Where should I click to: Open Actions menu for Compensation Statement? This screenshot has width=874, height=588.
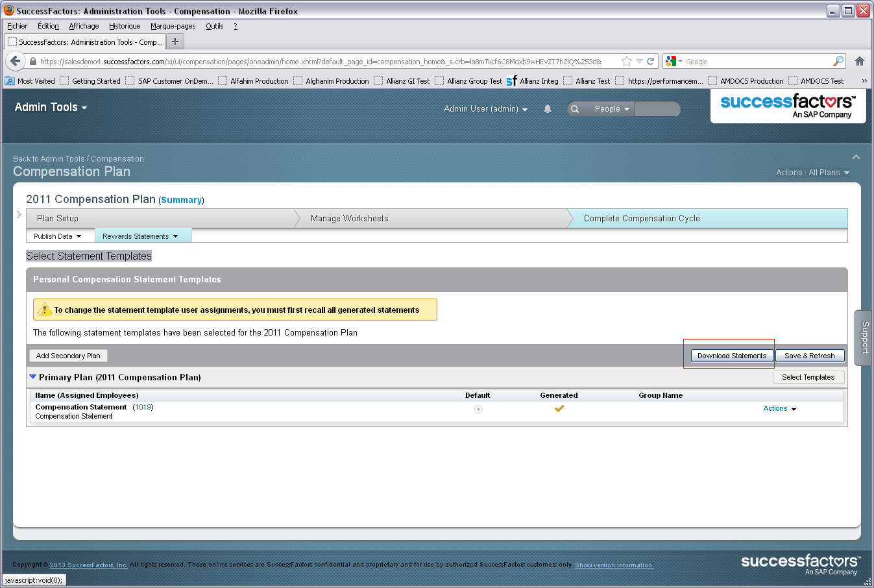coord(779,409)
